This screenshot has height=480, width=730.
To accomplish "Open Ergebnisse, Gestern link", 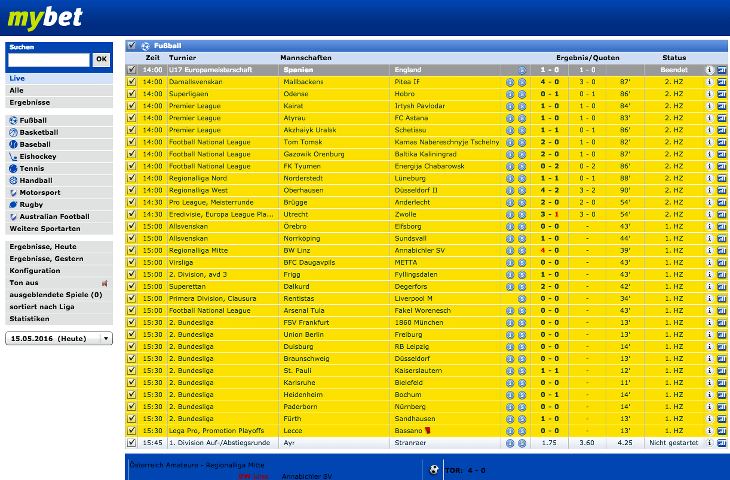I will [x=59, y=259].
